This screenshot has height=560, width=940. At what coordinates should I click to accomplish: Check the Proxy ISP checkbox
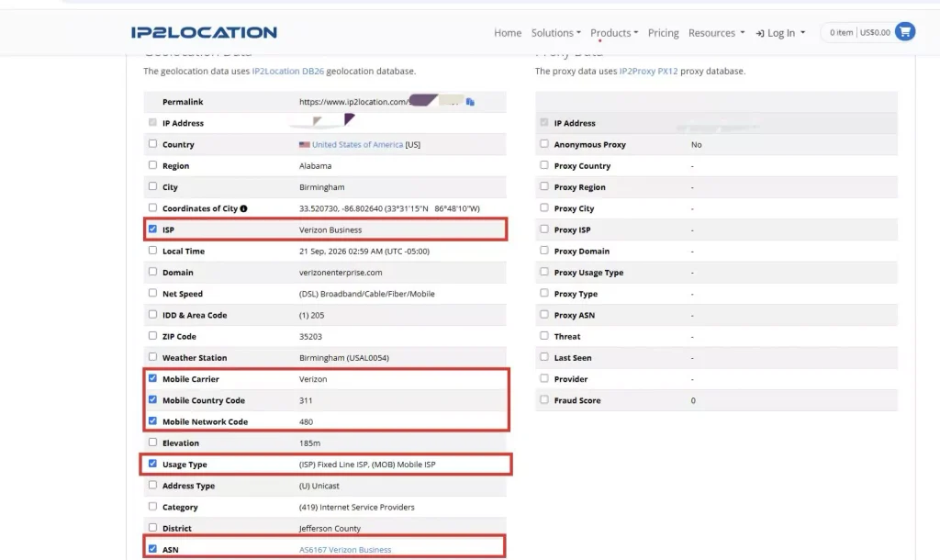pos(544,229)
